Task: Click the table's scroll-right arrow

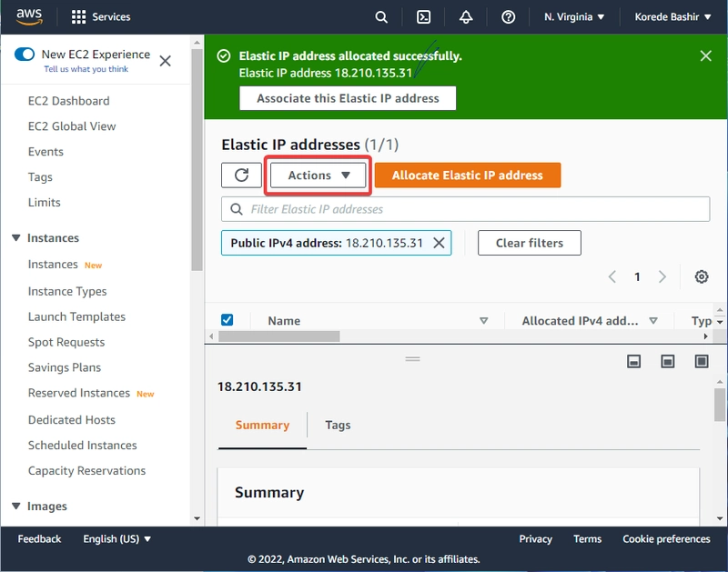Action: click(x=706, y=336)
